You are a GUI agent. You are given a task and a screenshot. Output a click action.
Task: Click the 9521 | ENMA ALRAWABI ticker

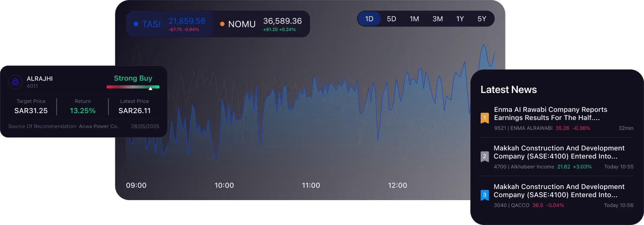(x=523, y=128)
